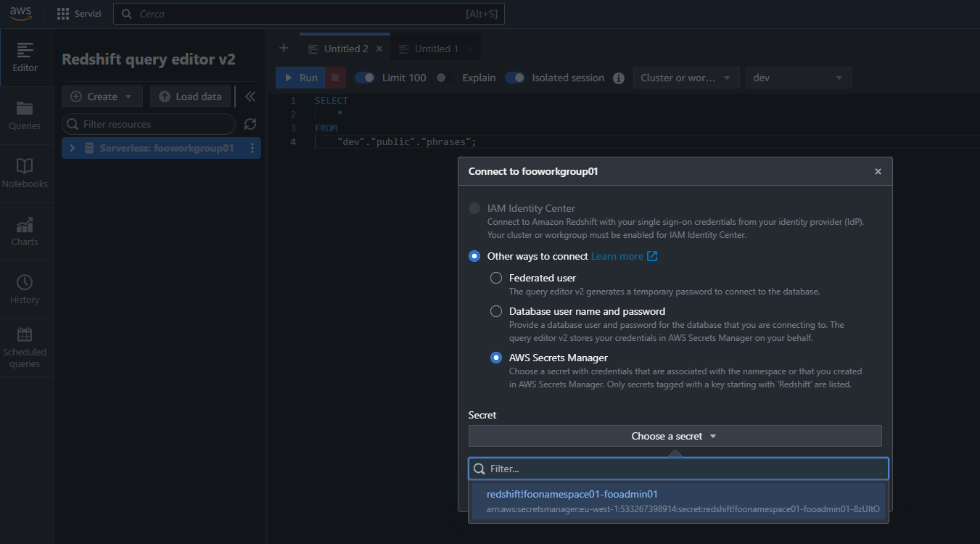Toggle the Limit 100 switch
This screenshot has height=544, width=980.
[365, 78]
